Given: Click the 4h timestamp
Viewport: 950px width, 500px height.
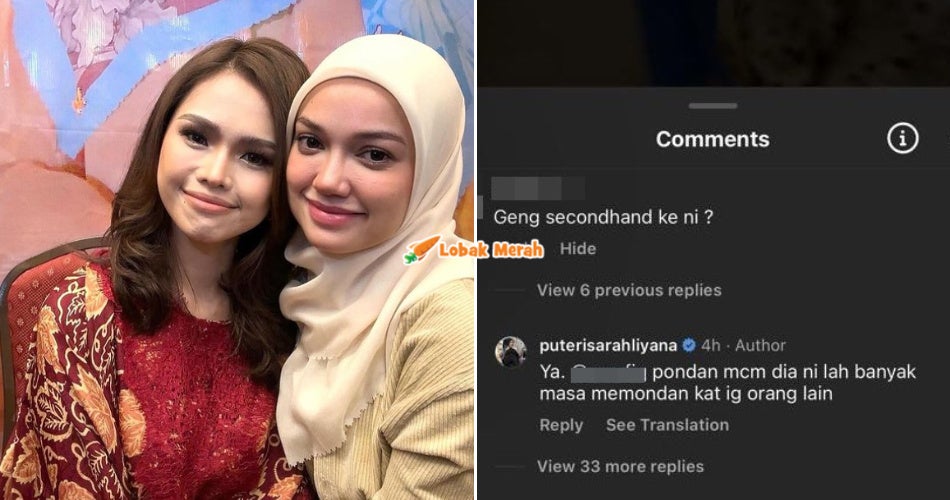Looking at the screenshot, I should coord(711,345).
